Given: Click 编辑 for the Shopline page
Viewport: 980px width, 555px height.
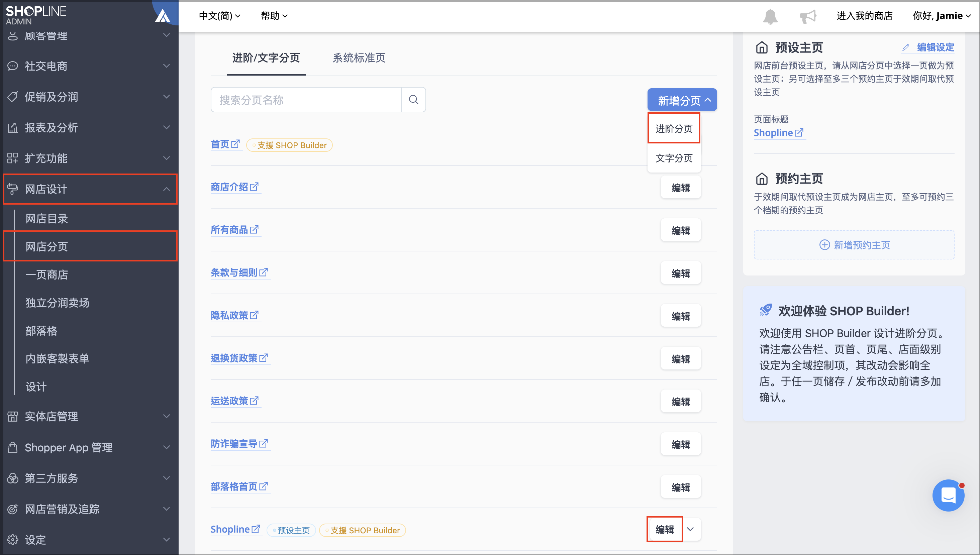Looking at the screenshot, I should point(665,529).
